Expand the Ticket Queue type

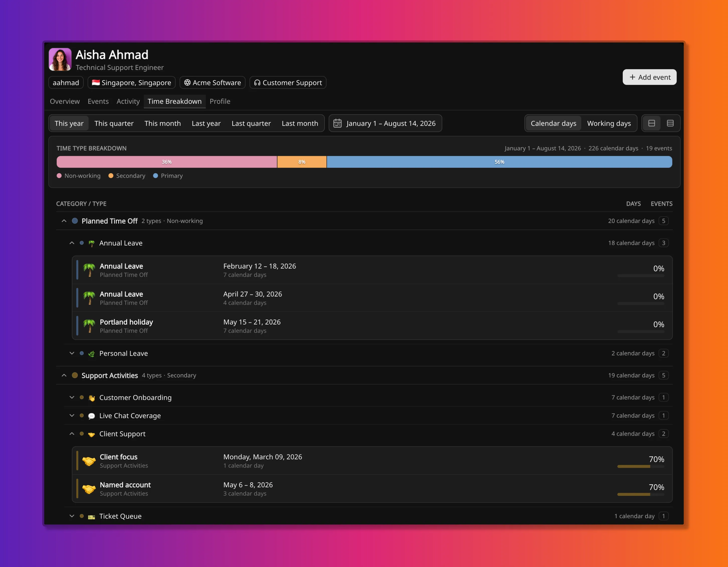pyautogui.click(x=72, y=516)
